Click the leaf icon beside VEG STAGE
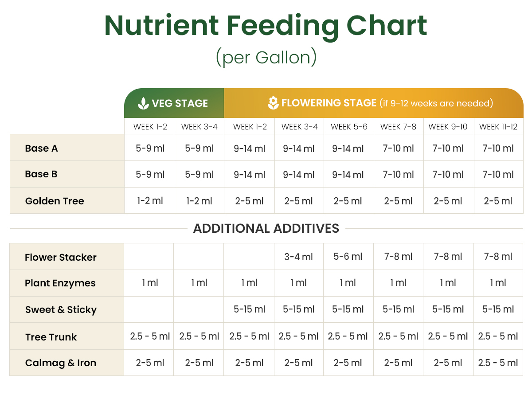The height and width of the screenshot is (395, 532). [x=143, y=104]
